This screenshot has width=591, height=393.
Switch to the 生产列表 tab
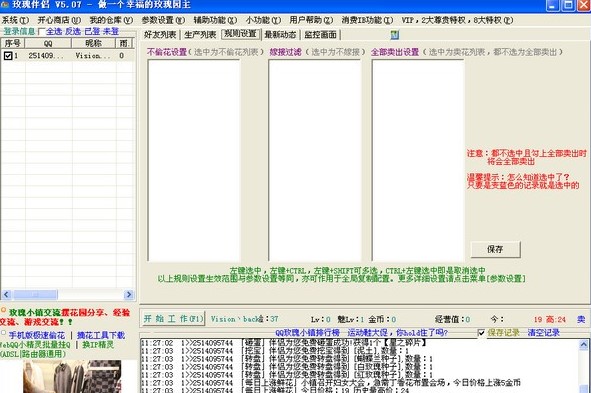(x=200, y=35)
